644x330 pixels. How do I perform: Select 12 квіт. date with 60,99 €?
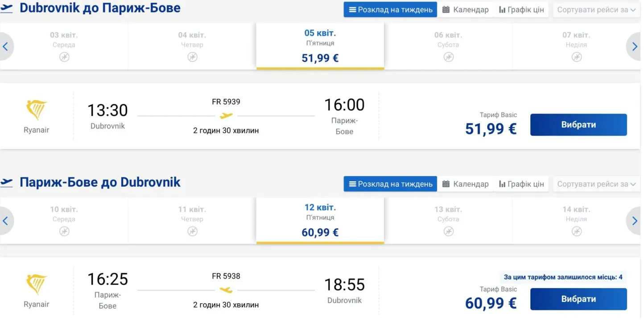click(x=320, y=221)
